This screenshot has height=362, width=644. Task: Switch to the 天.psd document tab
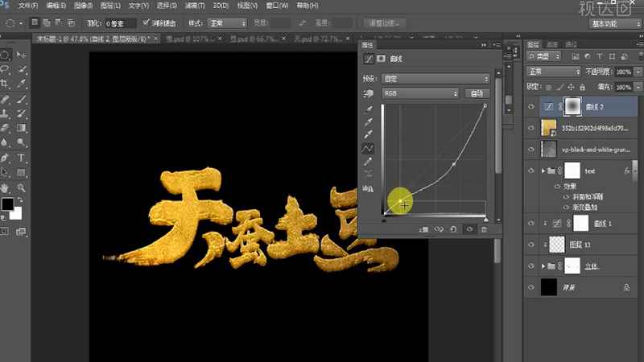318,39
